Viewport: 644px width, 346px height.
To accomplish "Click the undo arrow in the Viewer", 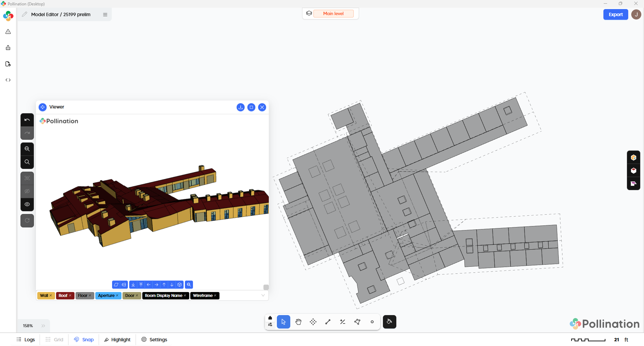I will (x=27, y=120).
